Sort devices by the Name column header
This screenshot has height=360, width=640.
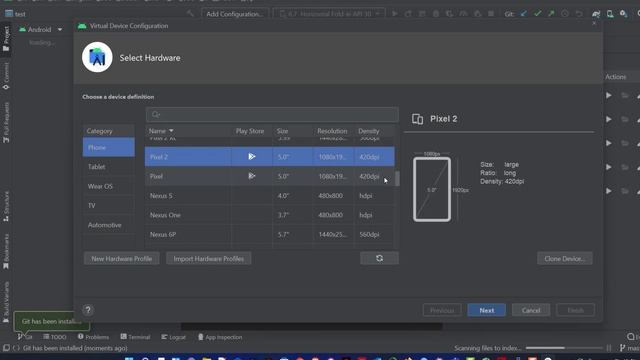tap(188, 131)
